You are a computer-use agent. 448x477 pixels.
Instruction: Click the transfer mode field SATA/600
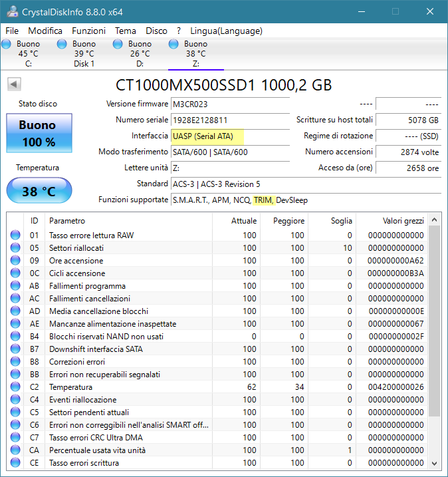pos(230,152)
